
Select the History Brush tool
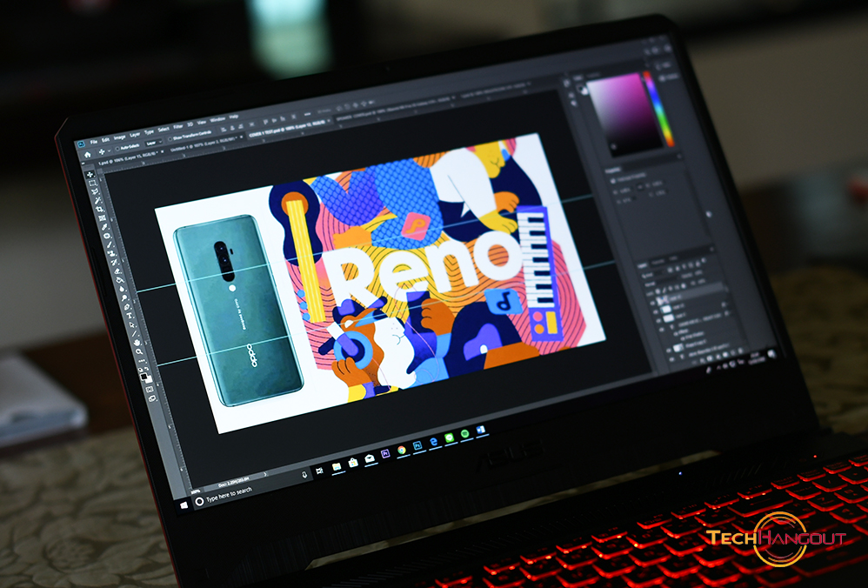point(114,262)
